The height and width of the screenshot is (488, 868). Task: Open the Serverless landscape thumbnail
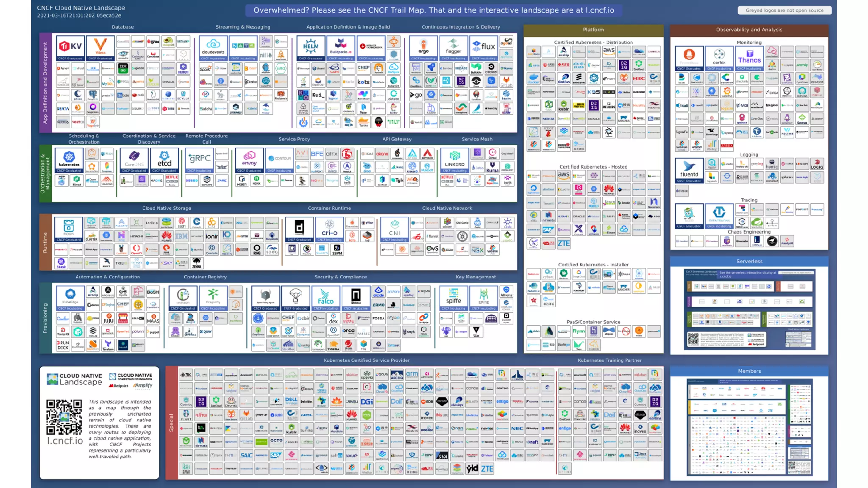749,309
